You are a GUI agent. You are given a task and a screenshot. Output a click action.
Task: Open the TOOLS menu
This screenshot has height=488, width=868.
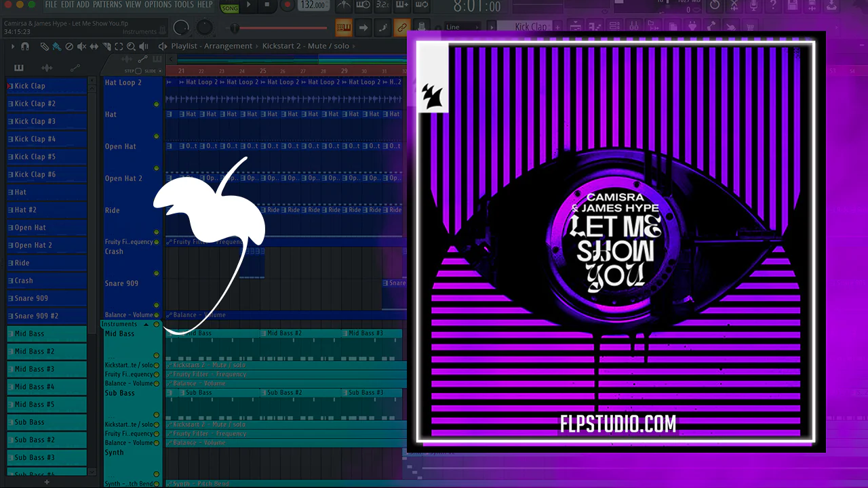(x=184, y=5)
